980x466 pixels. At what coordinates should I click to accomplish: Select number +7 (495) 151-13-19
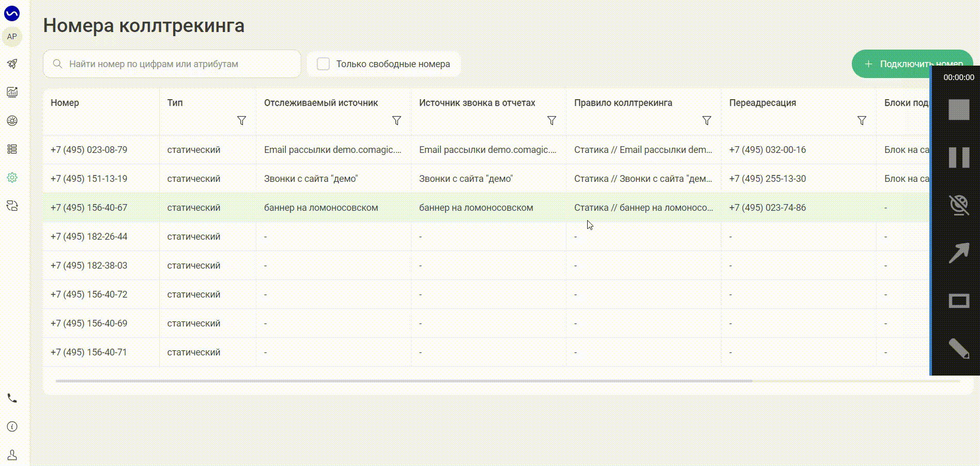pyautogui.click(x=89, y=179)
